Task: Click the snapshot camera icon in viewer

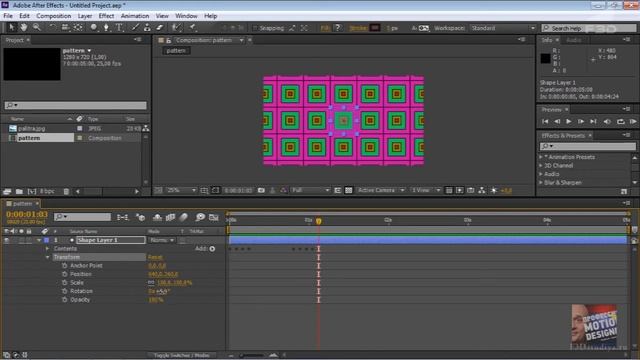Action: pyautogui.click(x=261, y=190)
